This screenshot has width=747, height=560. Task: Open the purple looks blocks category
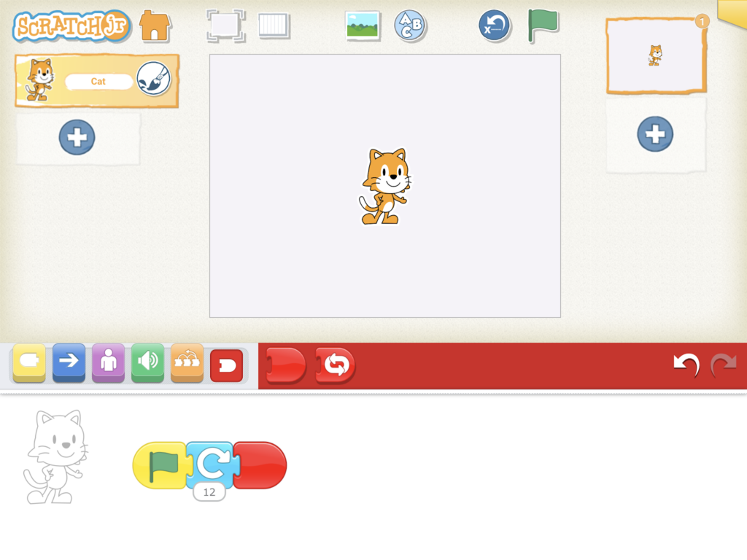coord(108,362)
